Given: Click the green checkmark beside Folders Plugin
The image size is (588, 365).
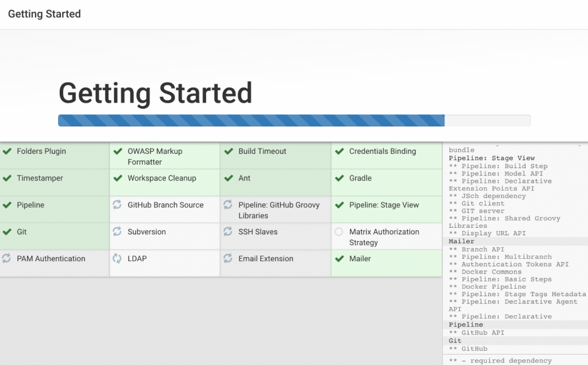Looking at the screenshot, I should (7, 152).
